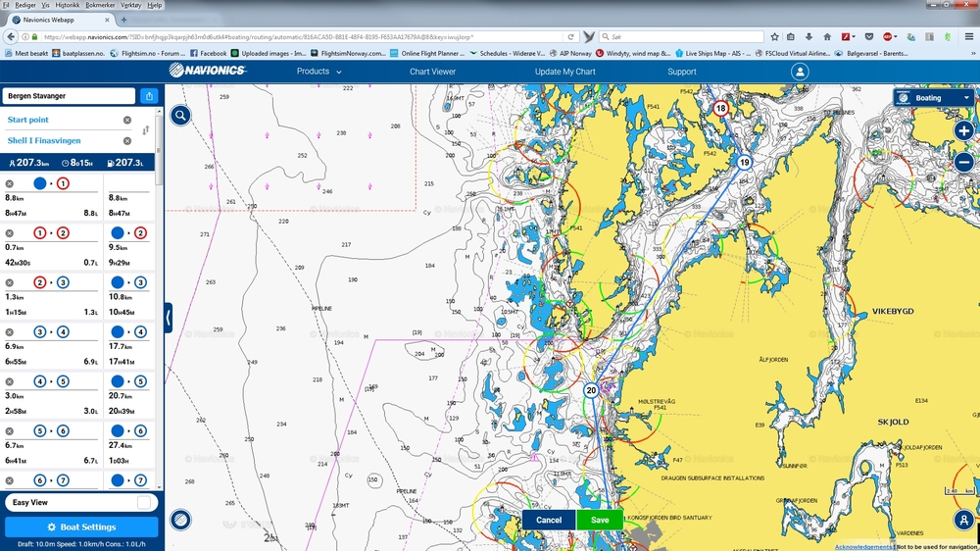980x551 pixels.
Task: Delete route leg 6 to 7
Action: 10,481
